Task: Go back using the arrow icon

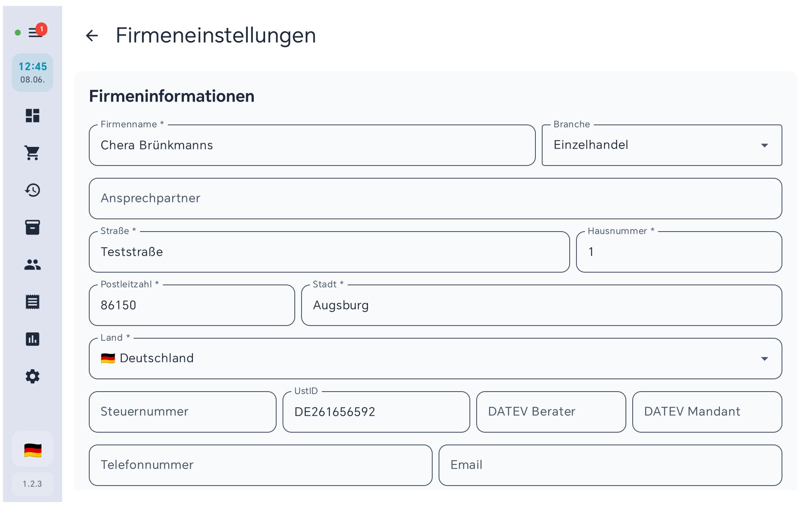Action: pos(92,36)
